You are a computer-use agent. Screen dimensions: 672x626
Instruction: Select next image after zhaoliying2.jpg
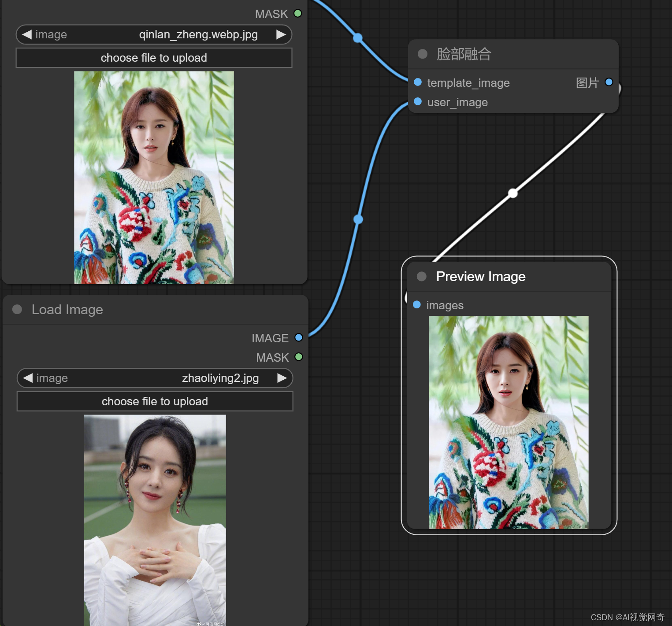click(282, 378)
